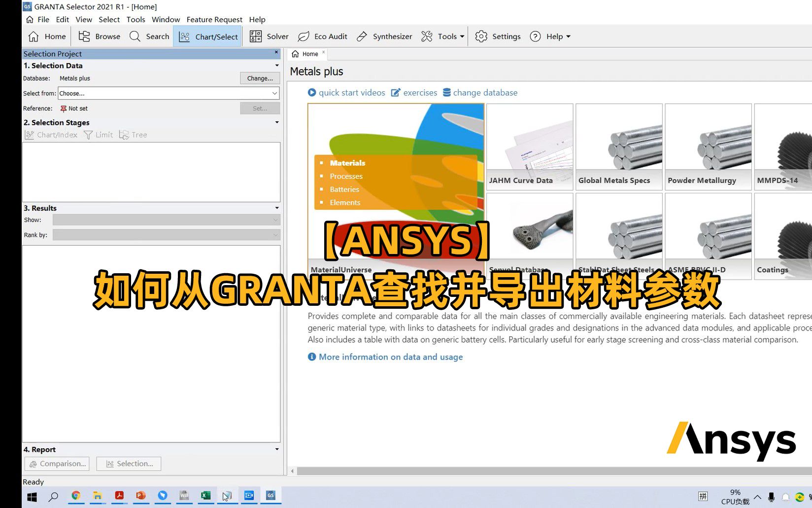Open the Tools toolbar dropdown
812x508 pixels.
click(x=442, y=36)
